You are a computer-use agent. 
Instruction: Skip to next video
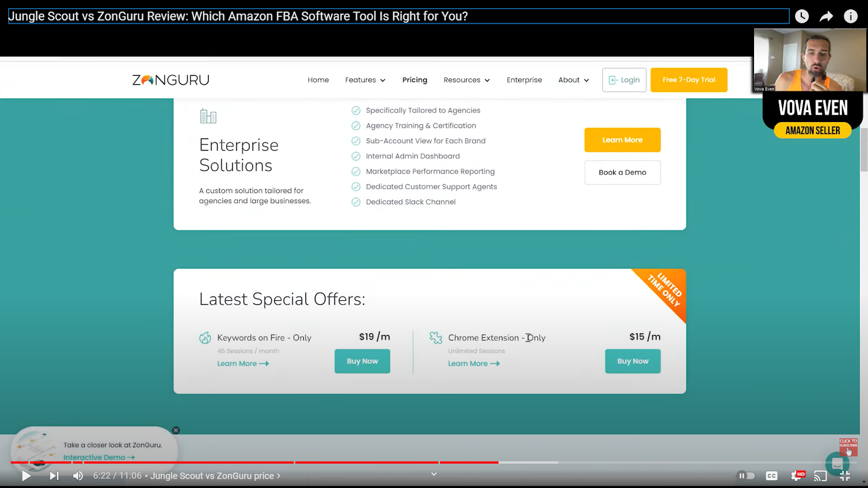point(54,476)
